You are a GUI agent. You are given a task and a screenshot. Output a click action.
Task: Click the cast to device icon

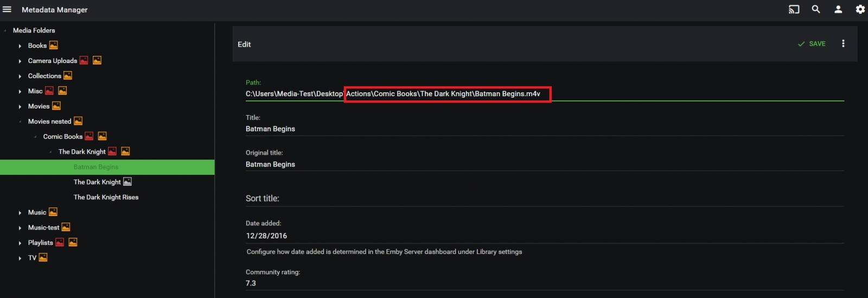(x=794, y=9)
